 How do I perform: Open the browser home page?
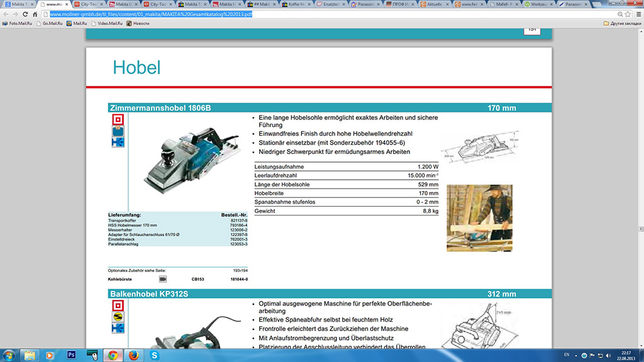pos(35,14)
